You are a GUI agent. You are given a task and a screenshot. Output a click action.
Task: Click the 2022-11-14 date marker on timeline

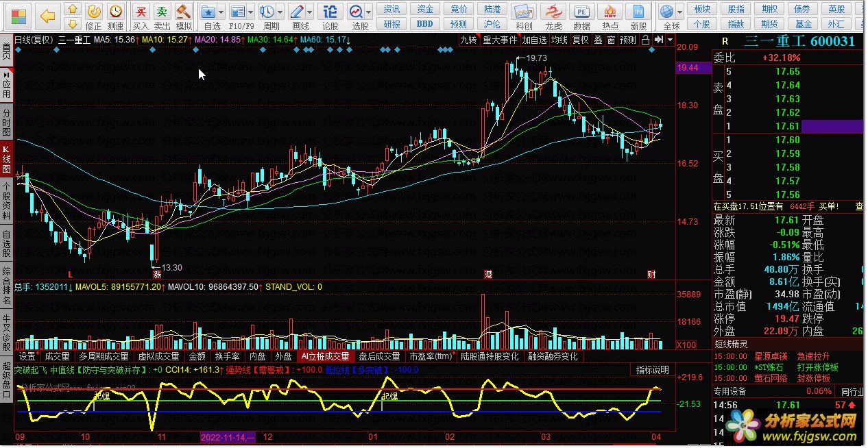click(x=228, y=436)
